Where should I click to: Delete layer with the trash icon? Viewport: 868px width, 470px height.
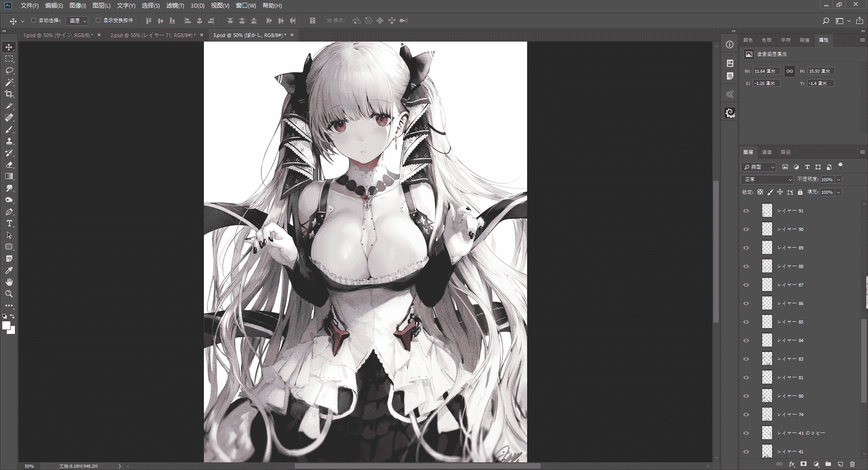(852, 464)
